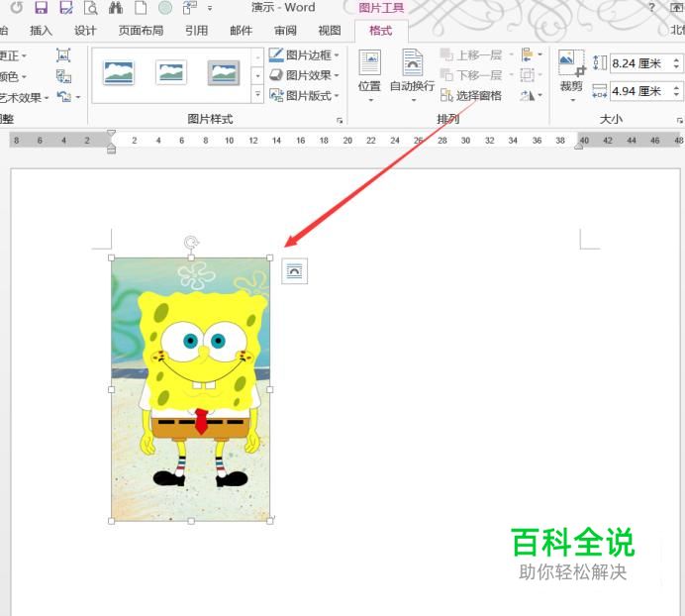Image resolution: width=685 pixels, height=616 pixels.
Task: Click the left indent marker on the ruler
Action: 112,151
